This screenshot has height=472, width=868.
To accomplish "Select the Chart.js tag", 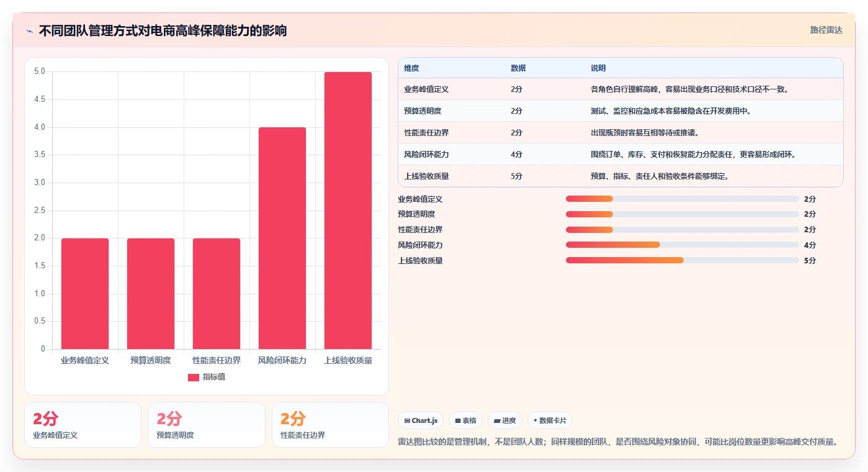I will [x=421, y=420].
